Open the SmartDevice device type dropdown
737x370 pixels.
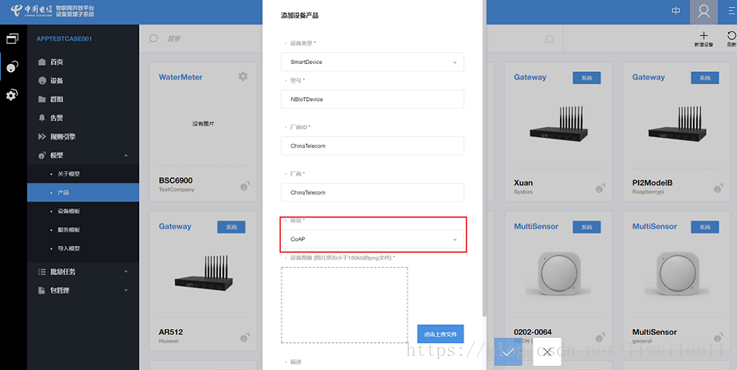click(372, 62)
